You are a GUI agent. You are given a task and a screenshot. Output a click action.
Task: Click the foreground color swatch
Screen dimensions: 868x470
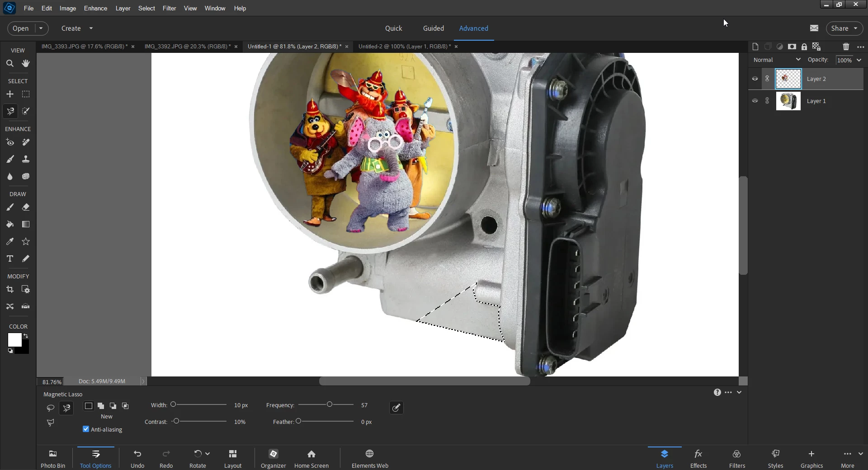click(14, 340)
